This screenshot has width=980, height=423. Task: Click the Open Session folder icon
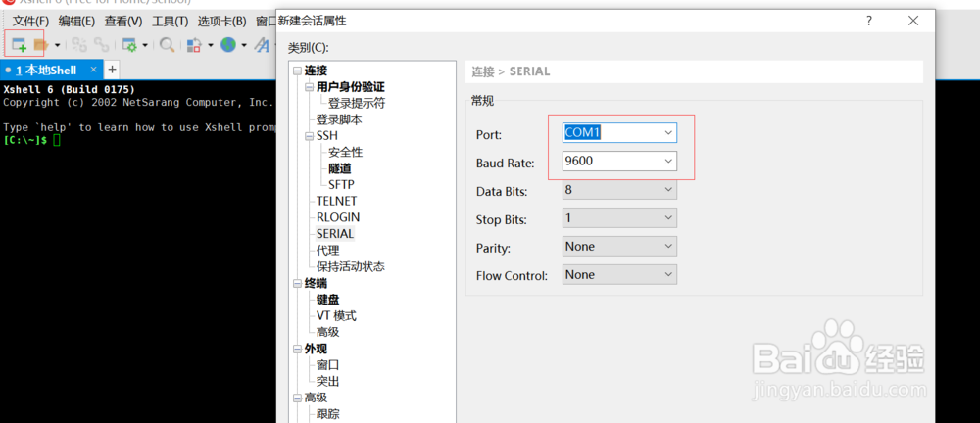click(40, 45)
